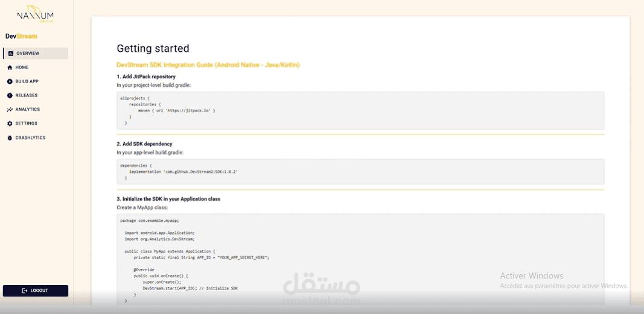Click the 'allprojects {' code line
The width and height of the screenshot is (644, 314).
[x=133, y=98]
